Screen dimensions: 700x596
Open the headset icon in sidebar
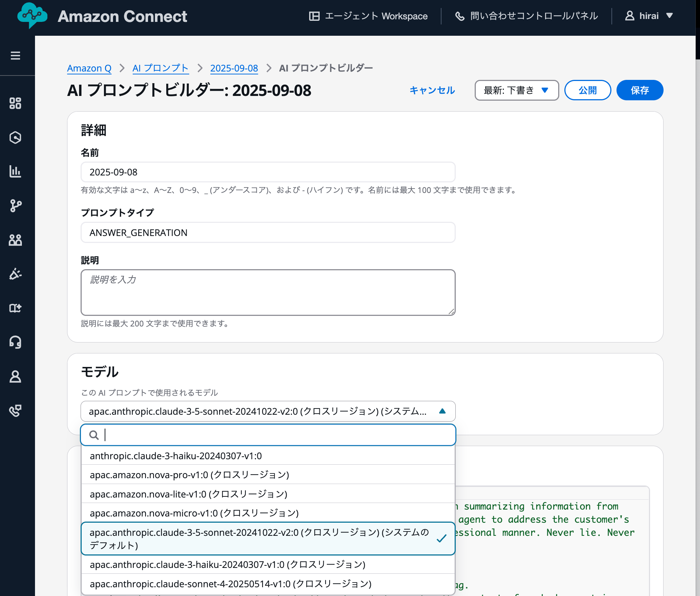15,342
